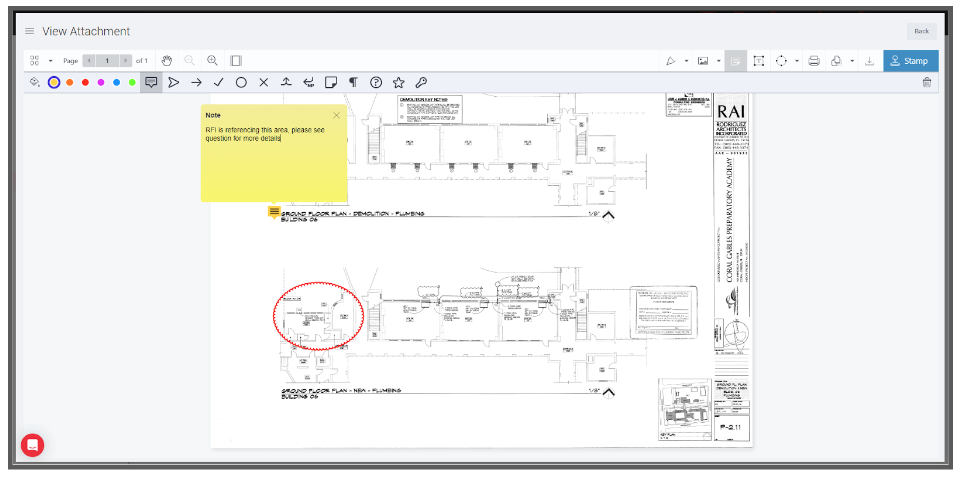Image resolution: width=959 pixels, height=479 pixels.
Task: Pick the star annotation tool
Action: 398,82
